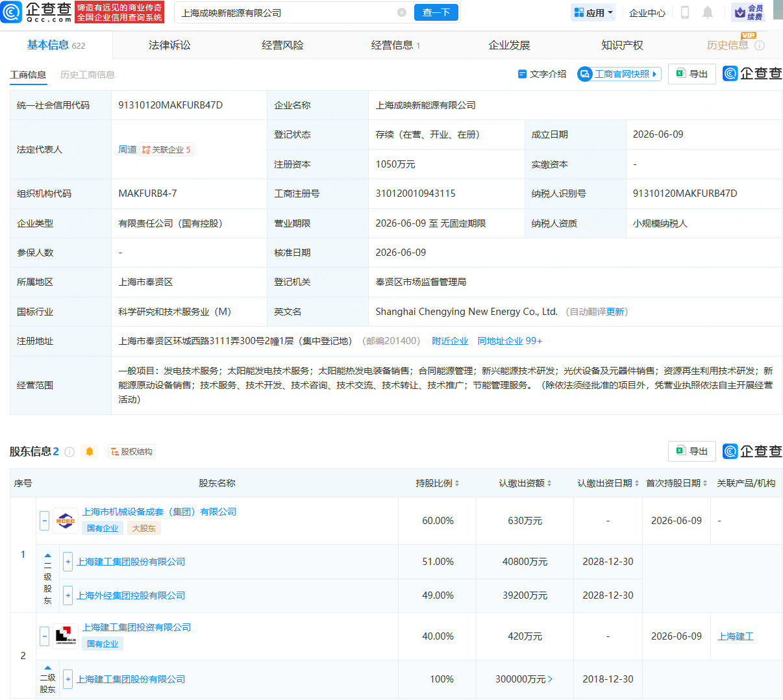783x700 pixels.
Task: Select 工商信息 sub-tab
Action: click(28, 75)
